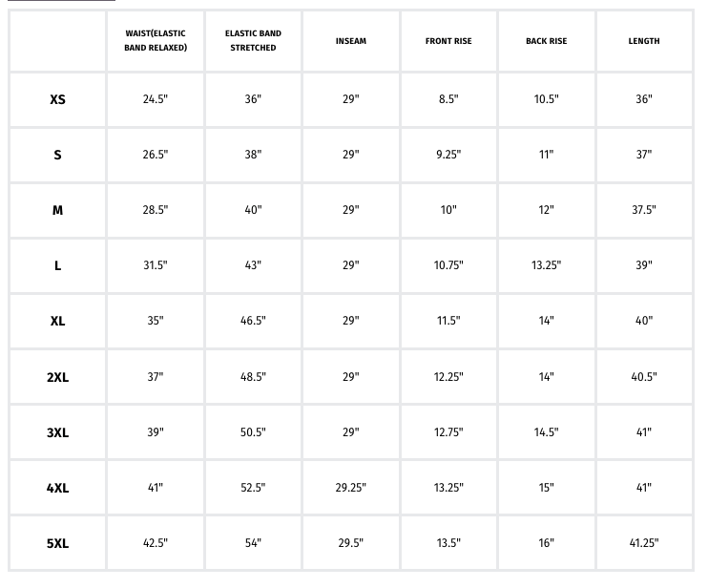Click the 10.75" front rise cell for L
The width and height of the screenshot is (708, 588).
pyautogui.click(x=448, y=265)
